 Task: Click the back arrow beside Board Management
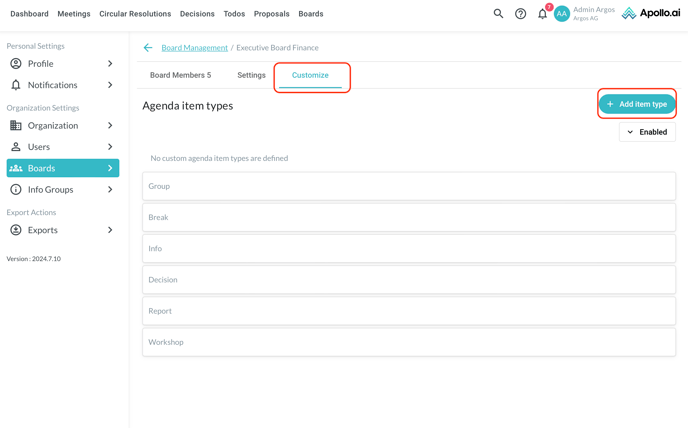click(x=148, y=48)
